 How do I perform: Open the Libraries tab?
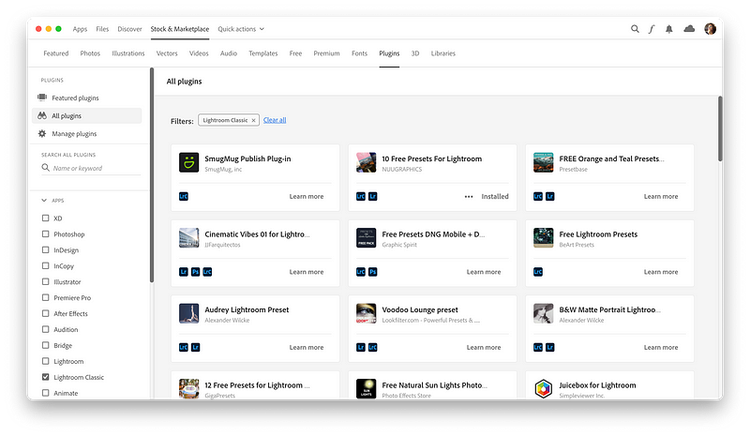(443, 54)
